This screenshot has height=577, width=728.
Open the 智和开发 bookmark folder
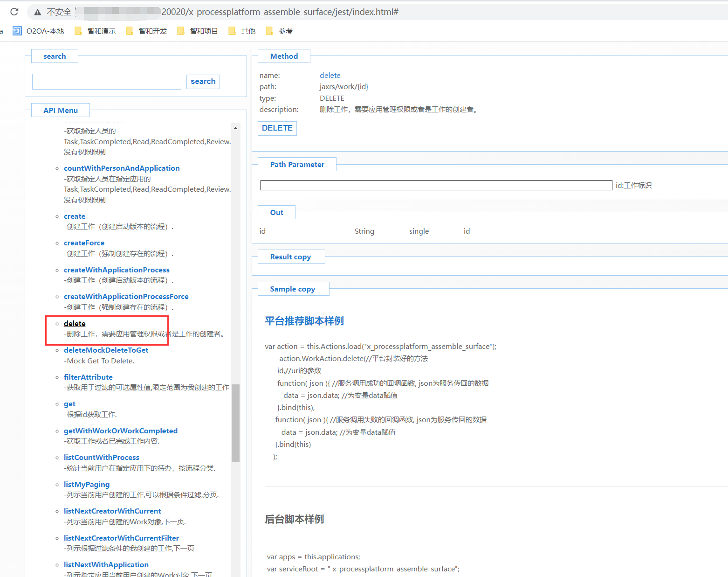point(146,31)
